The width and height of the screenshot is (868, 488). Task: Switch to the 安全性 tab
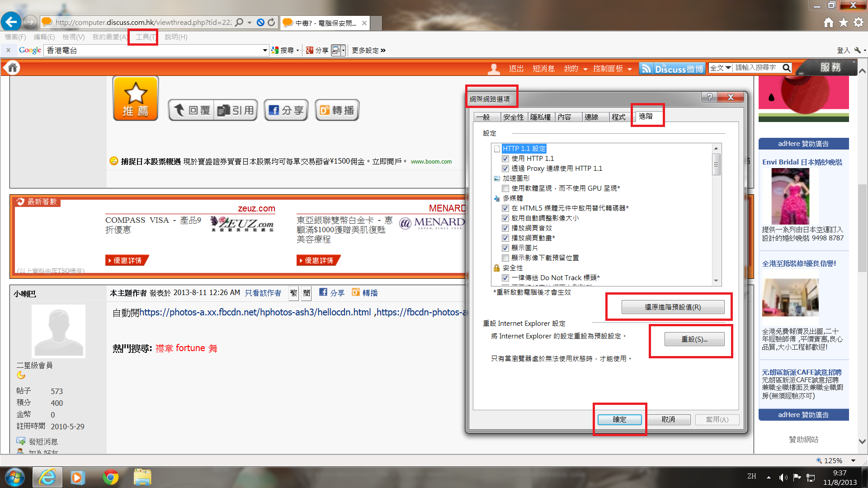click(513, 117)
